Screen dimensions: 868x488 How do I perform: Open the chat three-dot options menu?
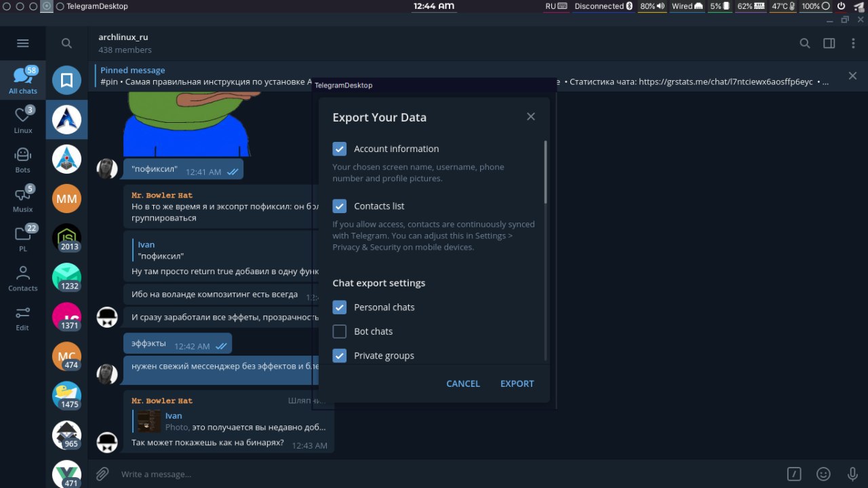pos(854,43)
